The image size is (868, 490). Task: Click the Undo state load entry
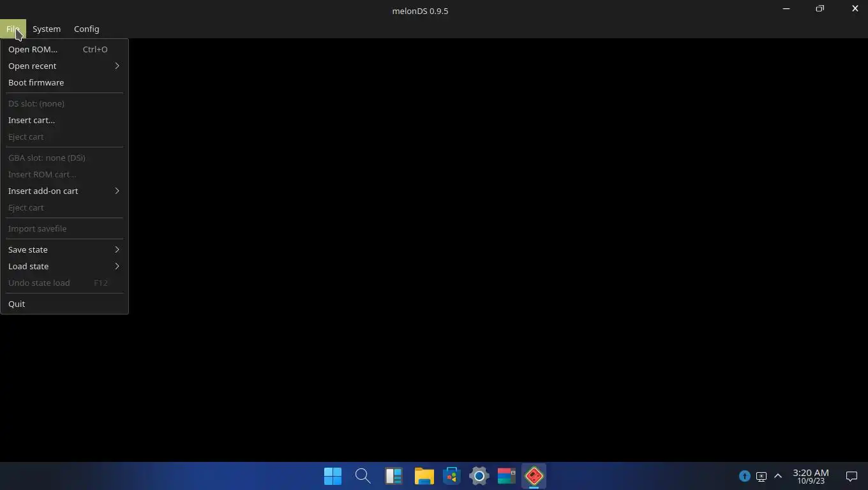click(x=64, y=283)
